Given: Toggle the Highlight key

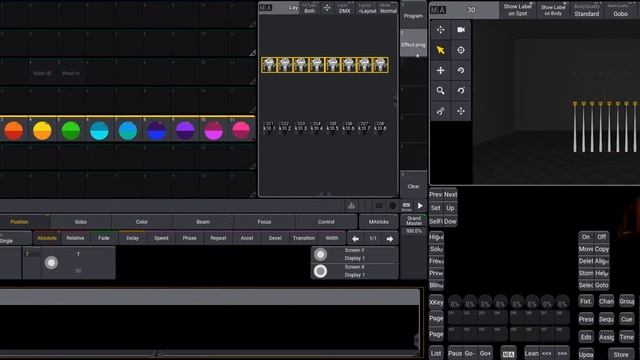Looking at the screenshot, I should point(436,237).
